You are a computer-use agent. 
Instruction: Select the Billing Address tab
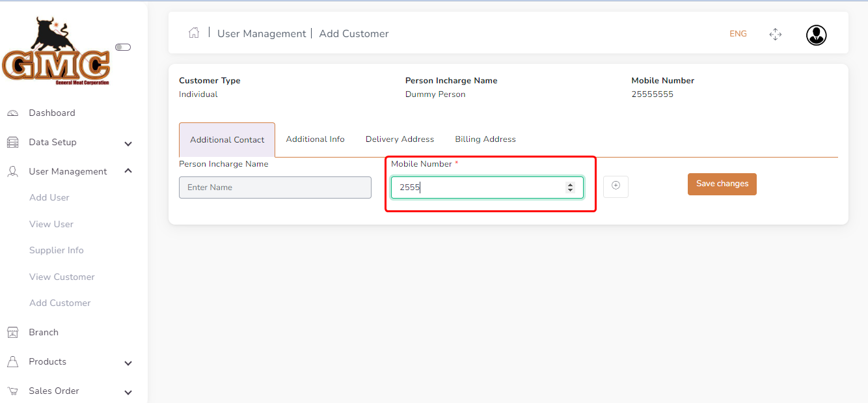pos(485,139)
